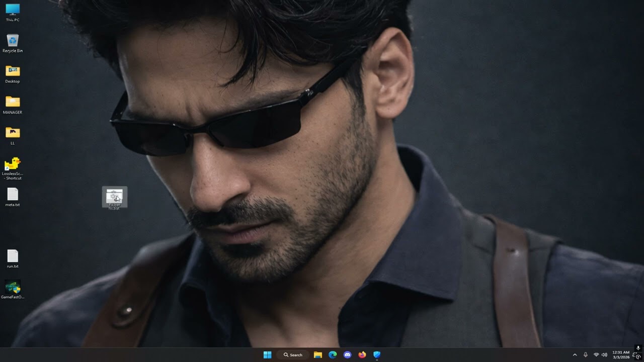Open the volume speaker tray icon
This screenshot has height=362, width=644.
pyautogui.click(x=604, y=355)
